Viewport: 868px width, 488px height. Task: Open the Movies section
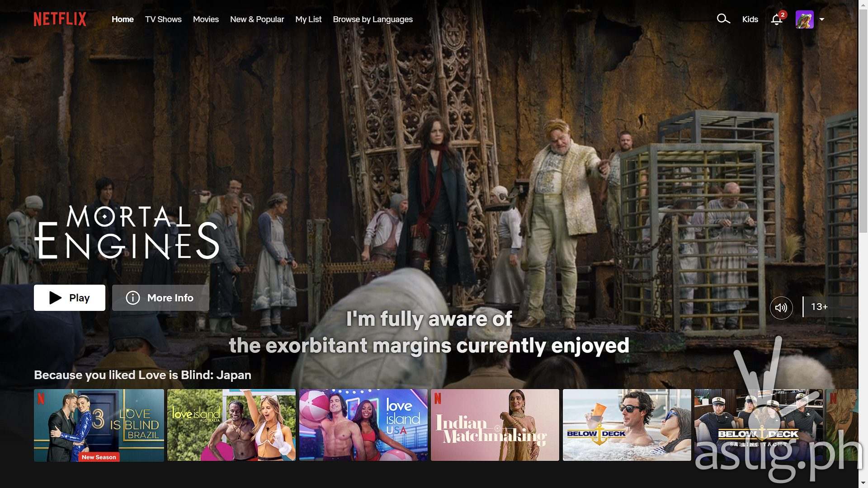pos(206,19)
